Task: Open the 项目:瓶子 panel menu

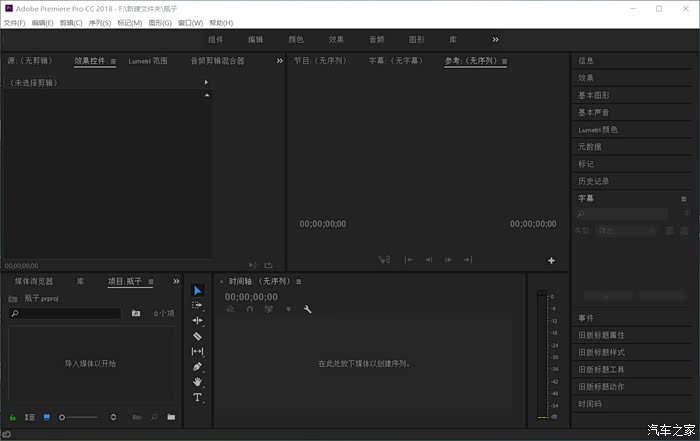Action: coord(151,282)
